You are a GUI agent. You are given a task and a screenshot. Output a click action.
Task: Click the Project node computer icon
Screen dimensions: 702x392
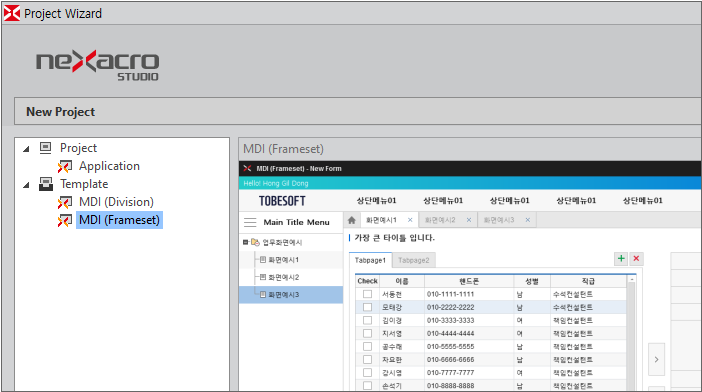(46, 148)
